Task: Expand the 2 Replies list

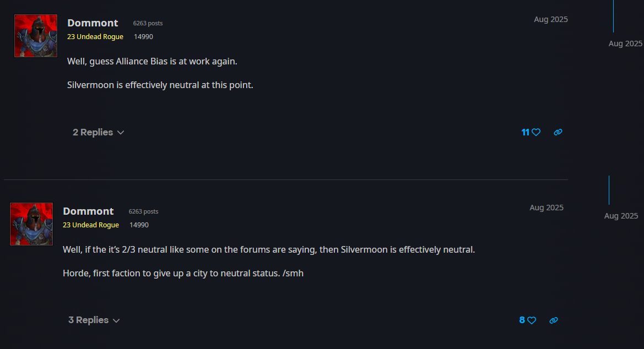Action: [99, 132]
